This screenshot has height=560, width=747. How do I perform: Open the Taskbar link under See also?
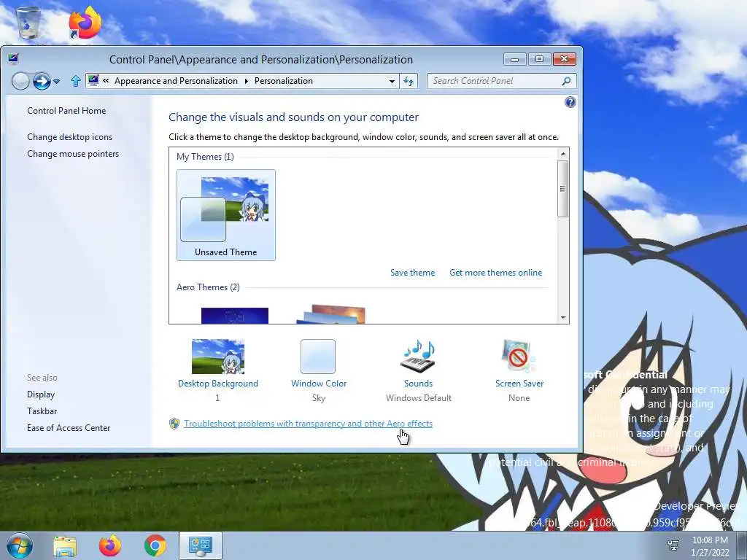point(42,411)
